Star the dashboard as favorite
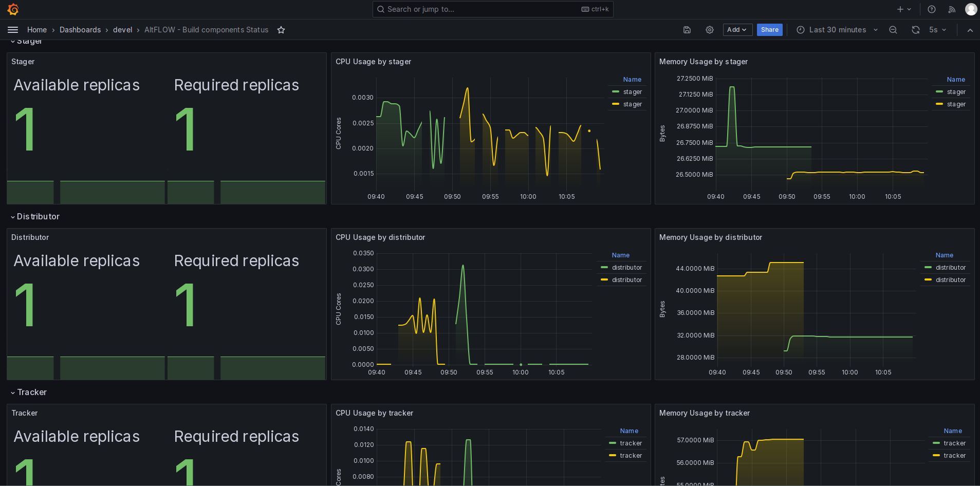This screenshot has height=486, width=980. tap(281, 30)
